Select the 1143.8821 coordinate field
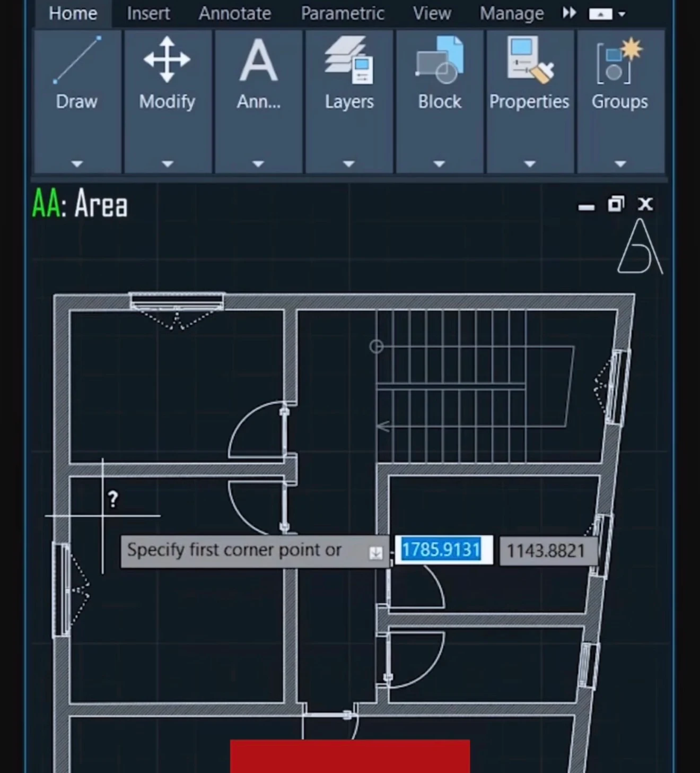 click(x=546, y=551)
